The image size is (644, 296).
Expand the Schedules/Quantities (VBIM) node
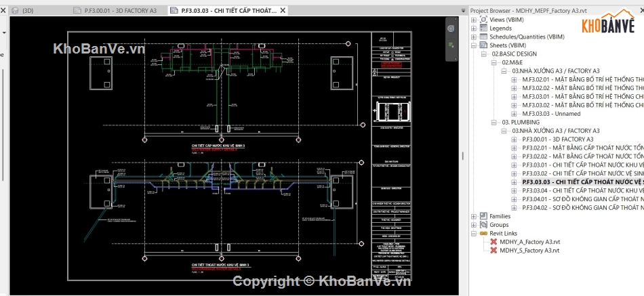pos(474,37)
